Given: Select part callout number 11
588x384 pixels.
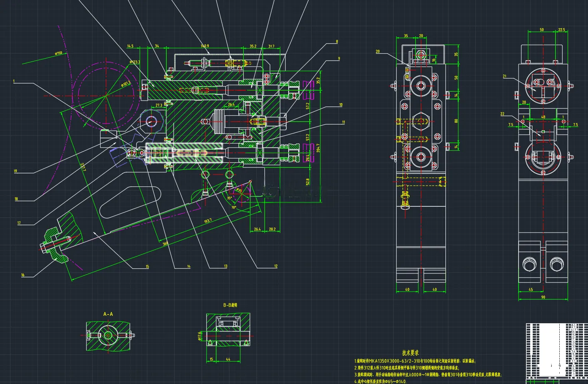Looking at the screenshot, I should click(x=343, y=122).
